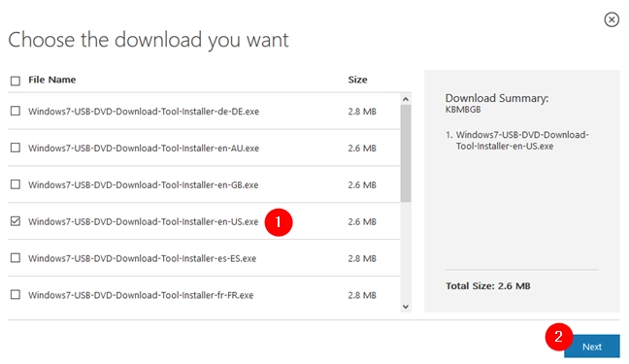Viewport: 629px width, 364px height.
Task: Check the de-DE installer checkbox
Action: 16,111
